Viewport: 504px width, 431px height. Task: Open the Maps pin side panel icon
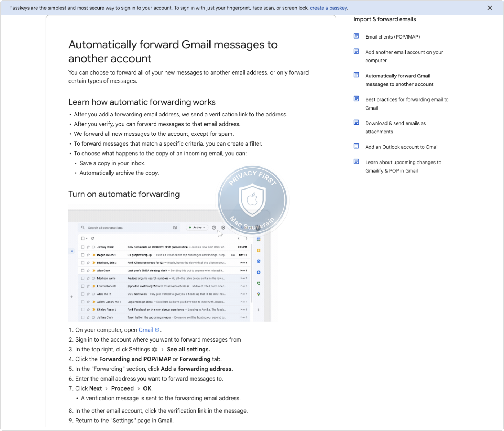coord(258,294)
